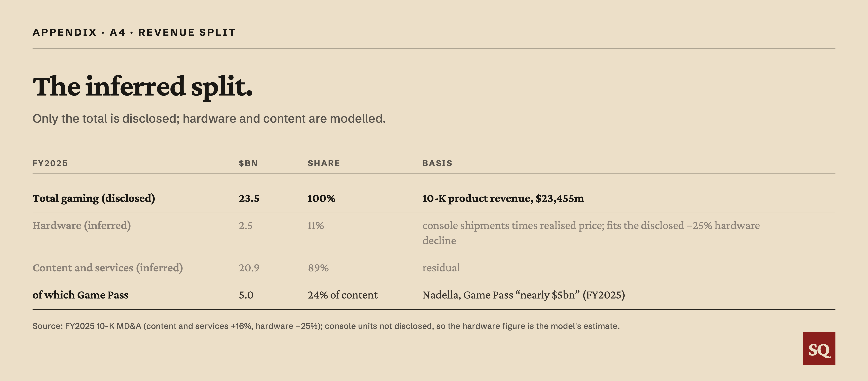Select the 'of which Game Pass' row label
The width and height of the screenshot is (868, 381).
pos(80,295)
